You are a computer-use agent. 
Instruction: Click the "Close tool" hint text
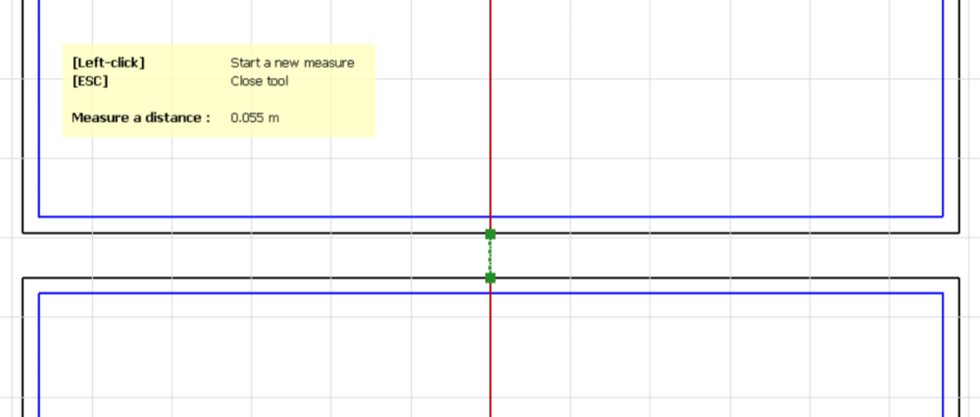click(259, 81)
